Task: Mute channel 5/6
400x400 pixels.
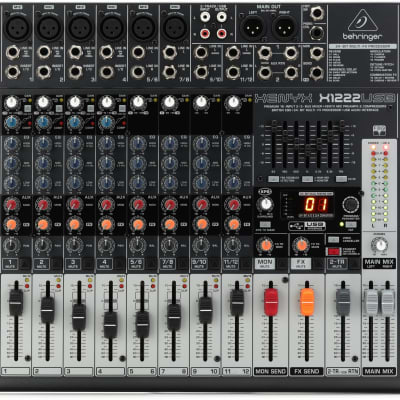Action: point(136,264)
